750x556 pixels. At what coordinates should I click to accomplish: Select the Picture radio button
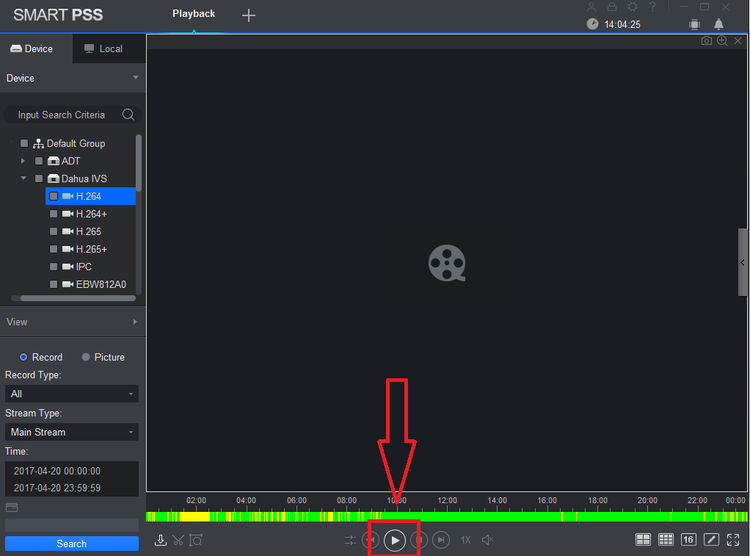tap(86, 357)
